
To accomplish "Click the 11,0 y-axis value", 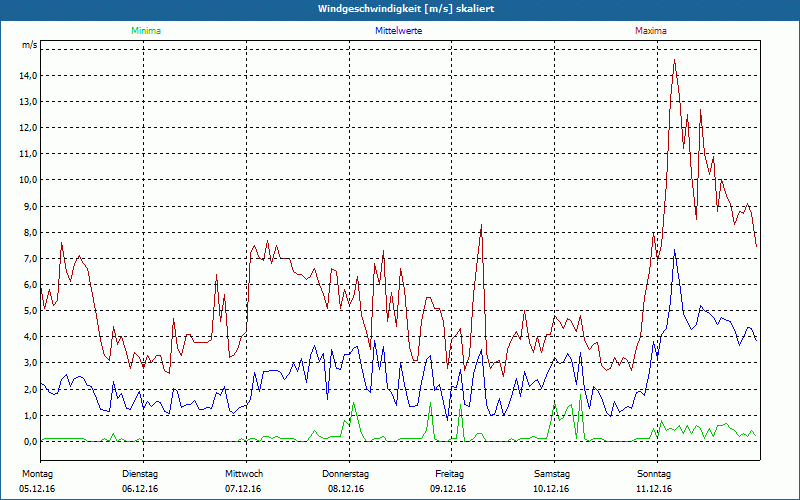I will [28, 154].
